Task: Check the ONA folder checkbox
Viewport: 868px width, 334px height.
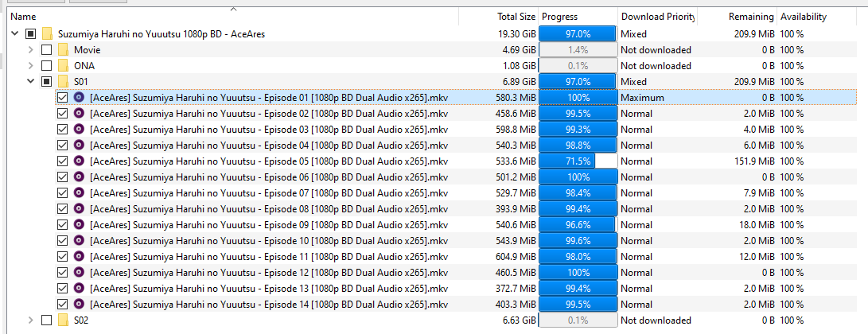Action: click(46, 66)
